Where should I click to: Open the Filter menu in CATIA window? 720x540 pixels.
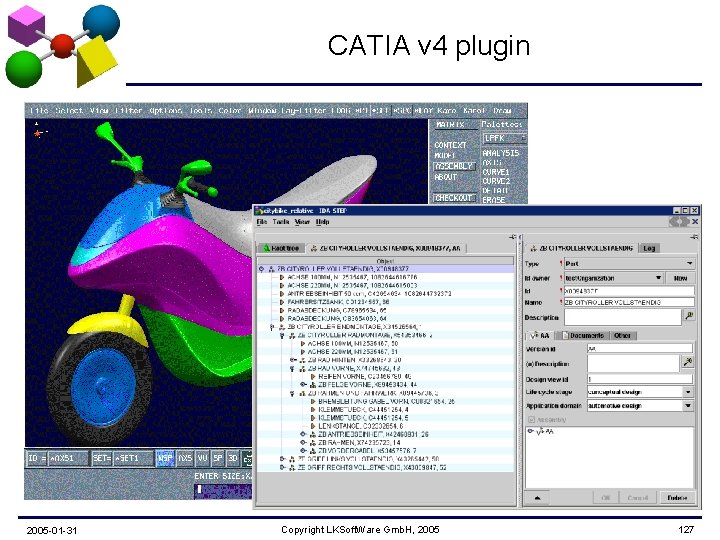[129, 111]
